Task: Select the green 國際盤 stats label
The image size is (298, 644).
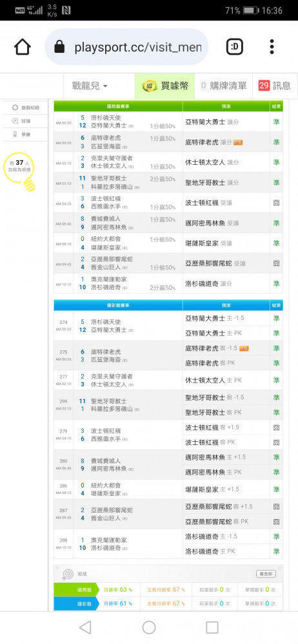Action: tap(75, 590)
